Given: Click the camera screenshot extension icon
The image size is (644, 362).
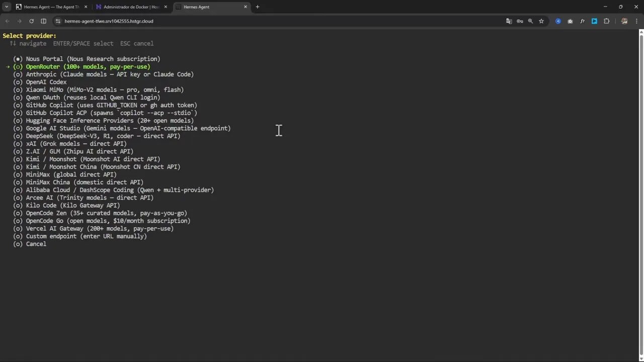Looking at the screenshot, I should pos(570,21).
